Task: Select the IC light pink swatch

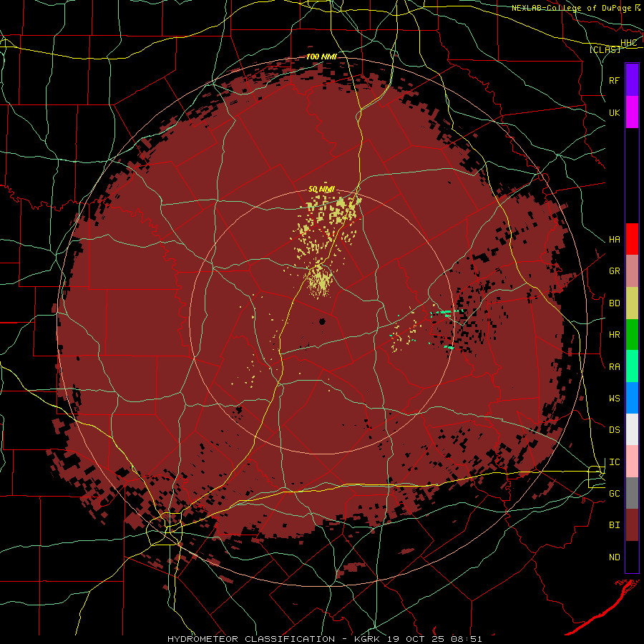Action: [x=632, y=462]
